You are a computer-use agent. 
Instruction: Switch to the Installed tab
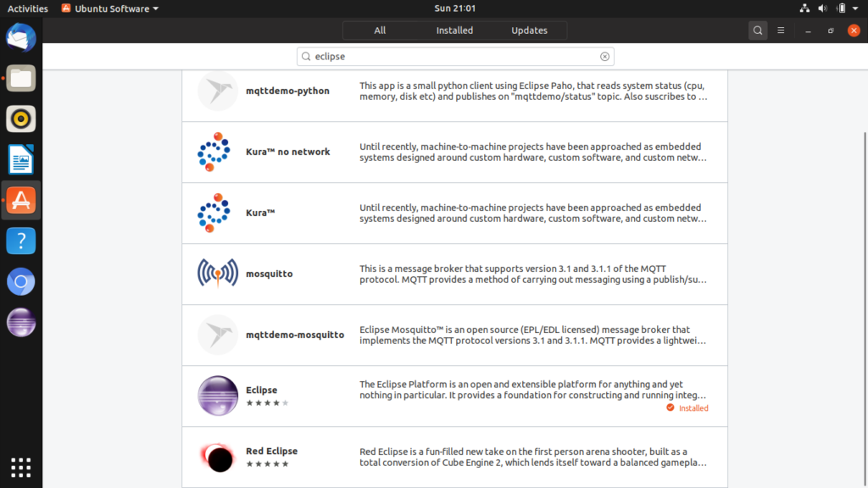point(454,30)
